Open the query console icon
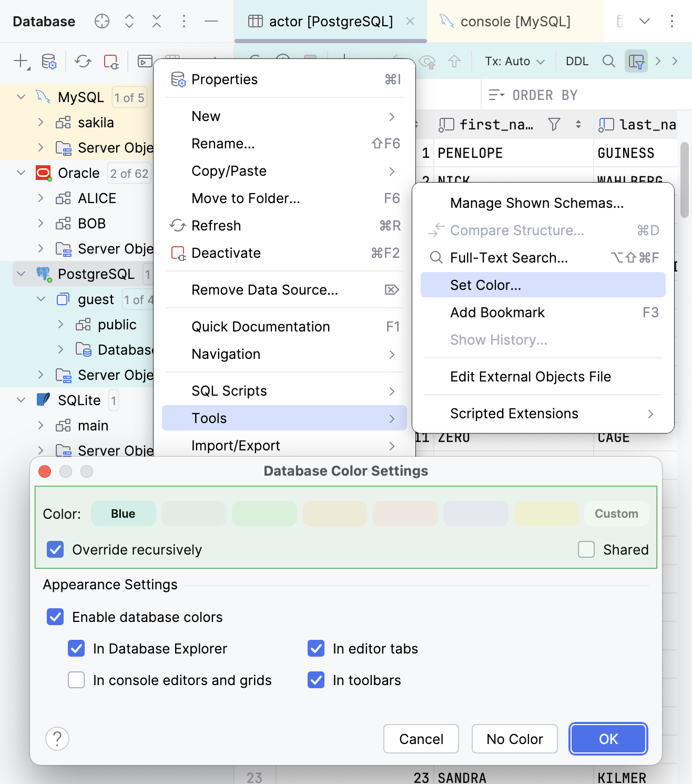Image resolution: width=692 pixels, height=784 pixels. click(145, 62)
